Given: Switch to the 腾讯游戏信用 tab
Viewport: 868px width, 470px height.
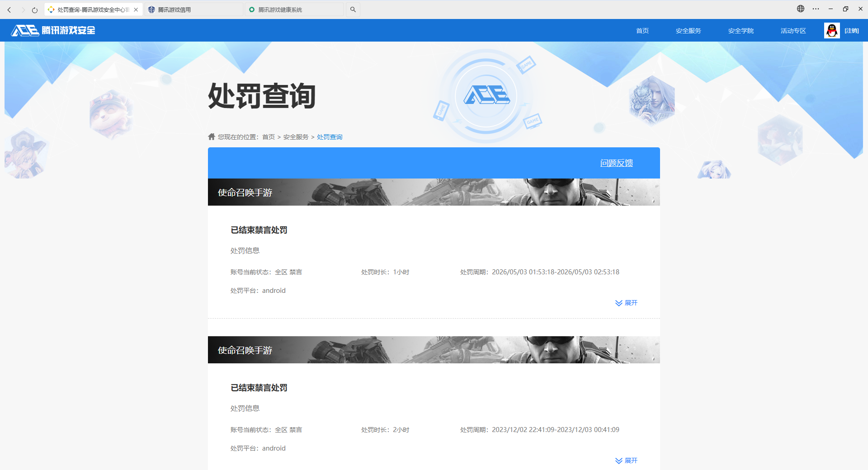Looking at the screenshot, I should click(194, 9).
